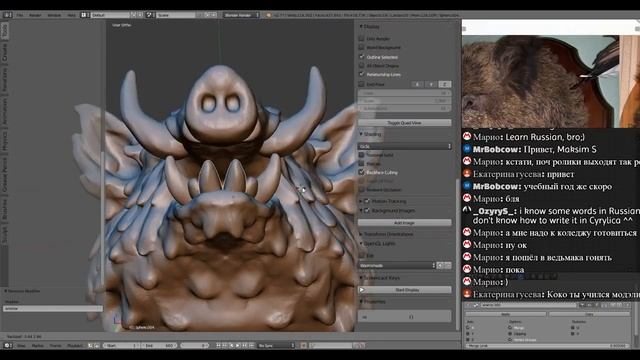Jump to the previous keyframe
The image size is (640, 360).
point(225,345)
